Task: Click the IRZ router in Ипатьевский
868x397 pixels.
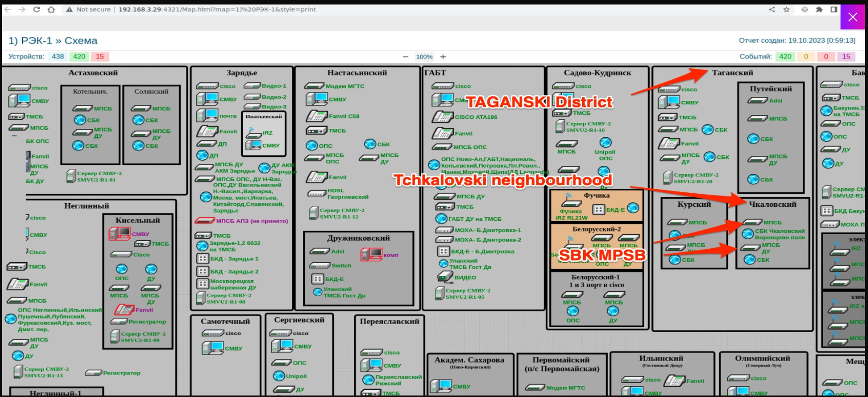Action: coord(254,132)
